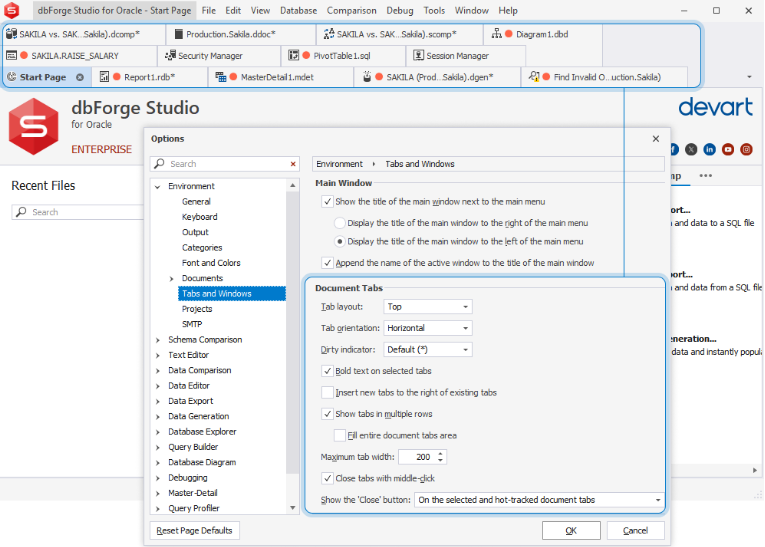Screen dimensions: 765x547
Task: Close the Start Page tab with its X icon
Action: (80, 77)
